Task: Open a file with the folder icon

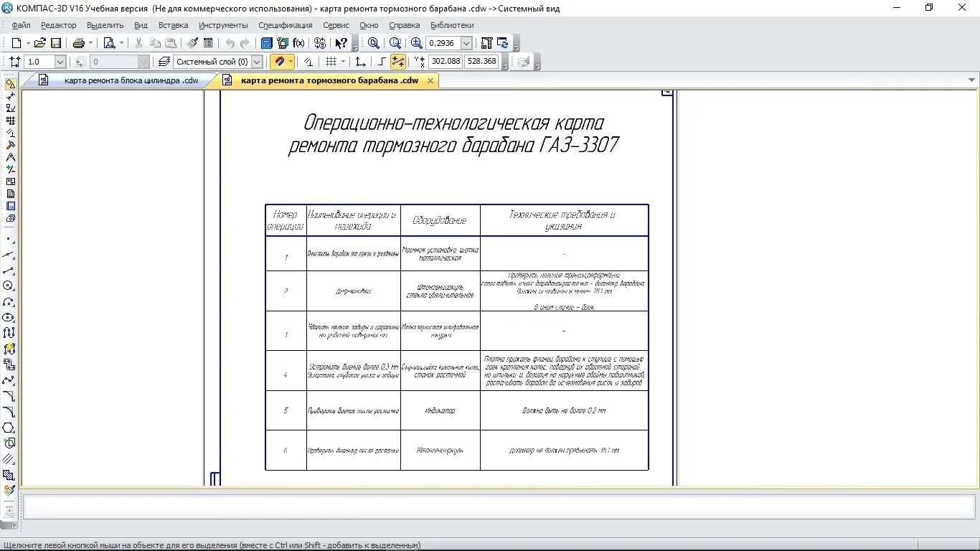Action: click(x=40, y=43)
